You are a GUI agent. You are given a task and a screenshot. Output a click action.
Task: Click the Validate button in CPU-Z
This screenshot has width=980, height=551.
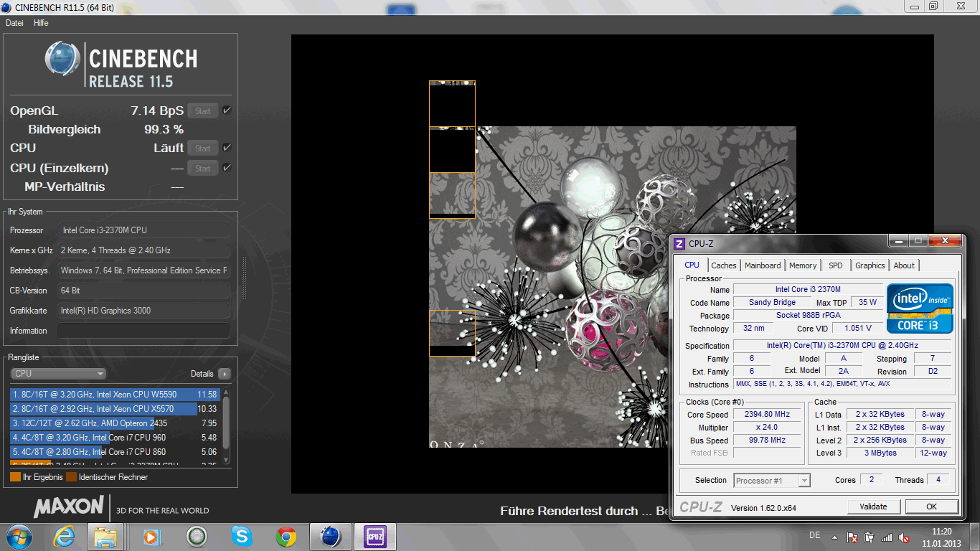[x=873, y=507]
